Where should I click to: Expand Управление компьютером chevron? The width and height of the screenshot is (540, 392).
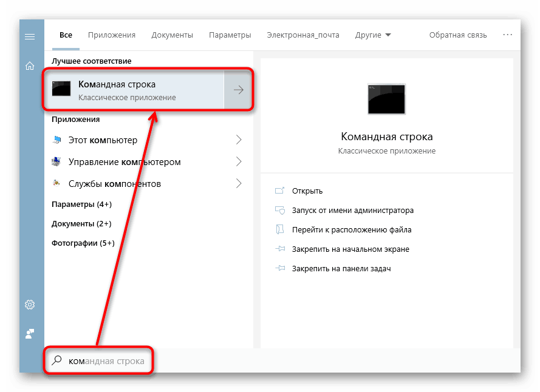click(239, 161)
